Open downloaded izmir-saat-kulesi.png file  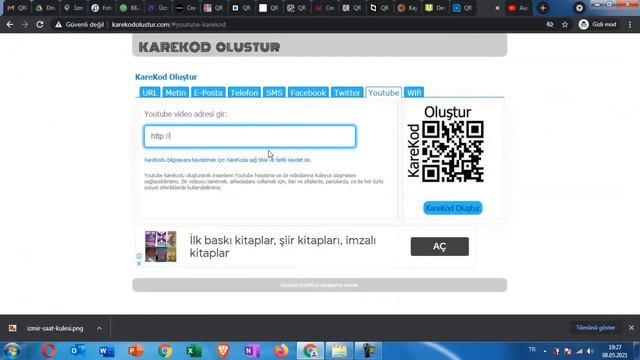[x=55, y=328]
